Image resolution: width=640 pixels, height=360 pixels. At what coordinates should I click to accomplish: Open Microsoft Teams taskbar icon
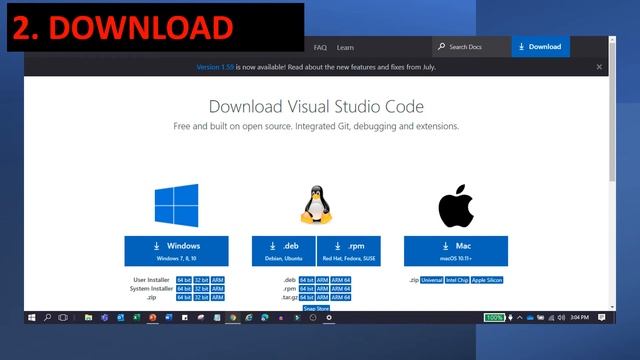(104, 318)
